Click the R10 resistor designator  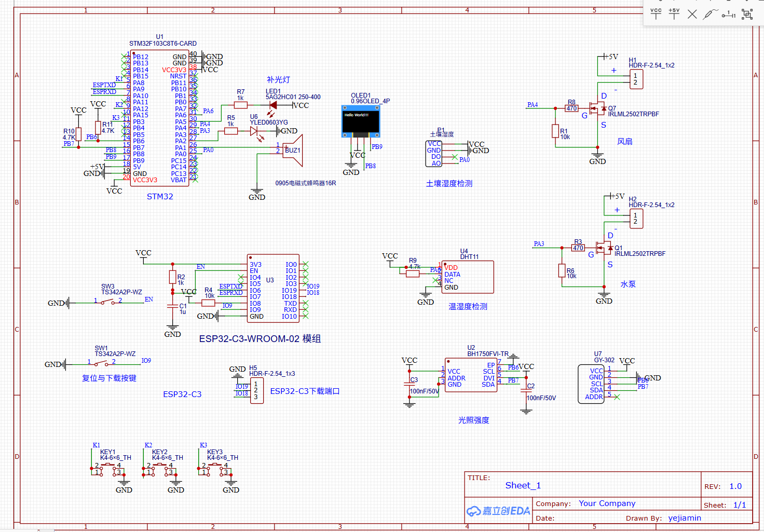[69, 131]
